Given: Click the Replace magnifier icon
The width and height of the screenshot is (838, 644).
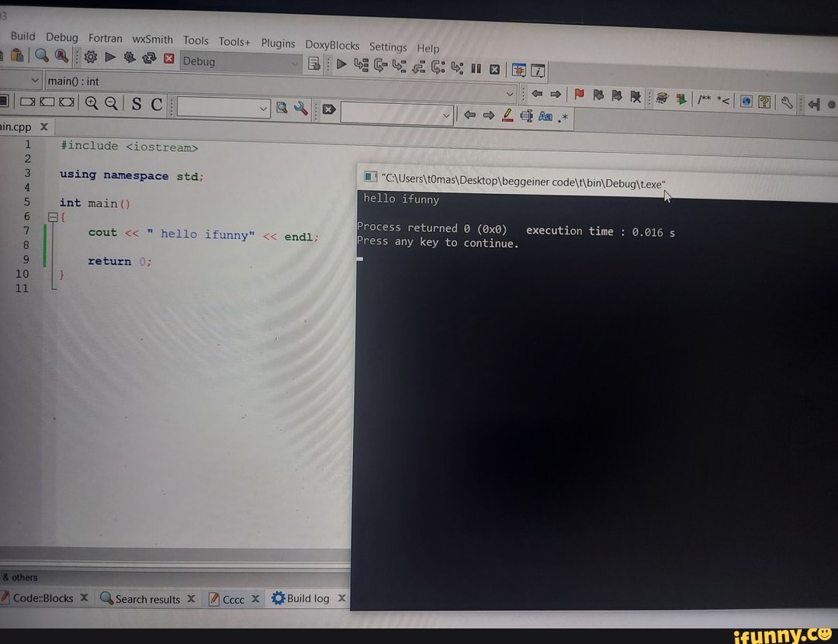Looking at the screenshot, I should [61, 56].
